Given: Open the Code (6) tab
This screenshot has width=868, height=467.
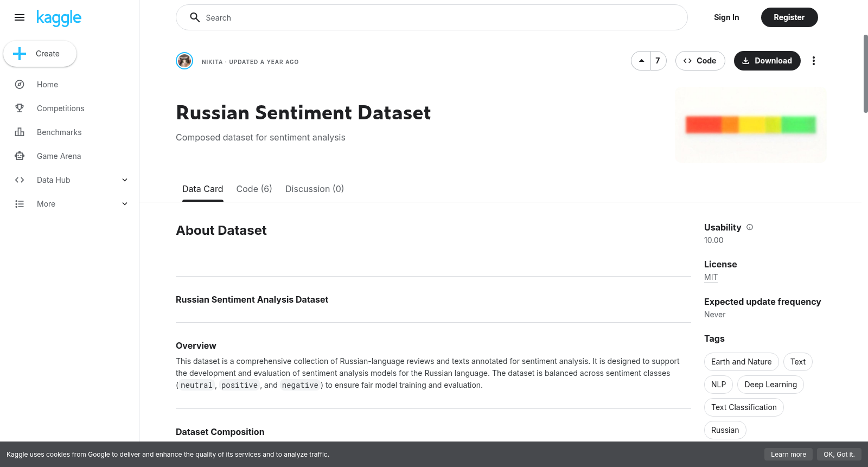Looking at the screenshot, I should (x=254, y=189).
